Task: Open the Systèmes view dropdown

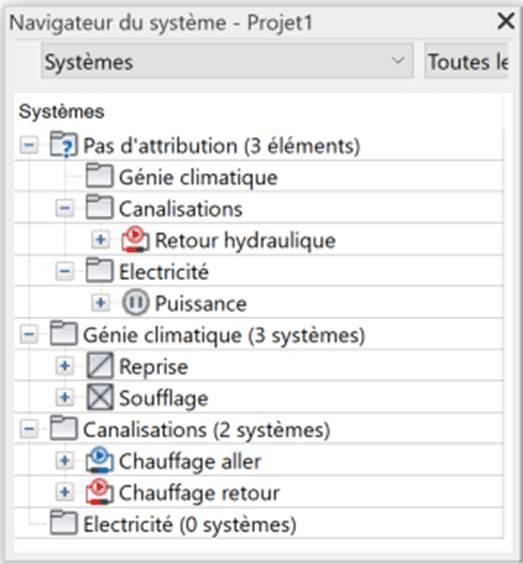Action: pos(227,61)
